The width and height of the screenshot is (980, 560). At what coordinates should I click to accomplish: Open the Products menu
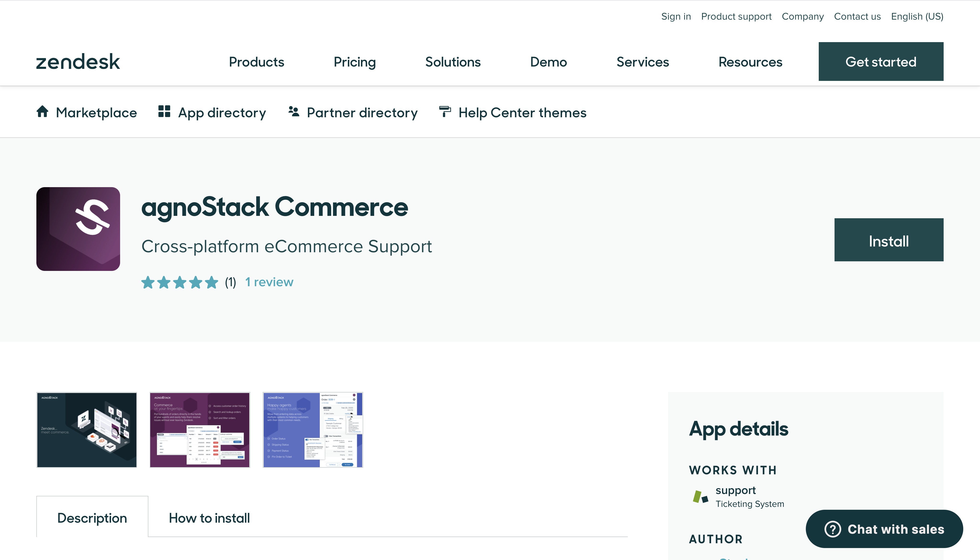coord(256,62)
